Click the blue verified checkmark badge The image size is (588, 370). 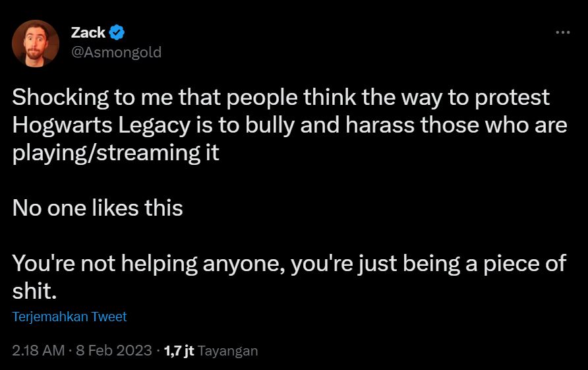coord(117,32)
